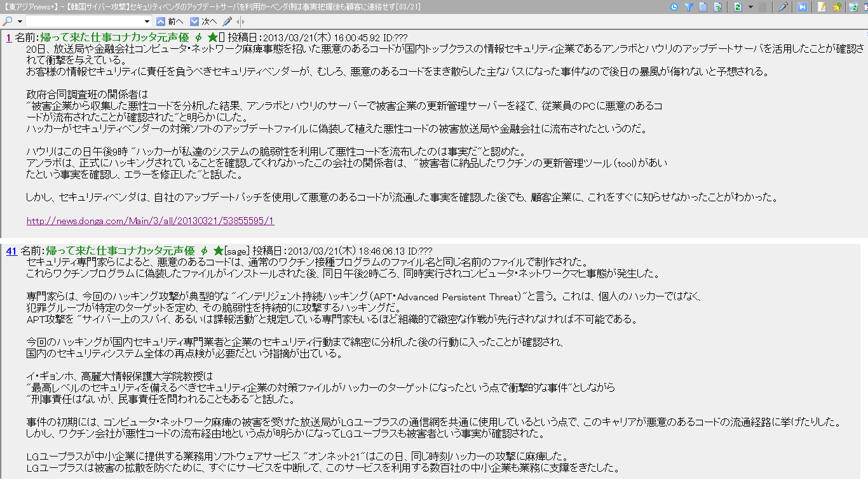Click the pencil write-post icon

click(822, 7)
